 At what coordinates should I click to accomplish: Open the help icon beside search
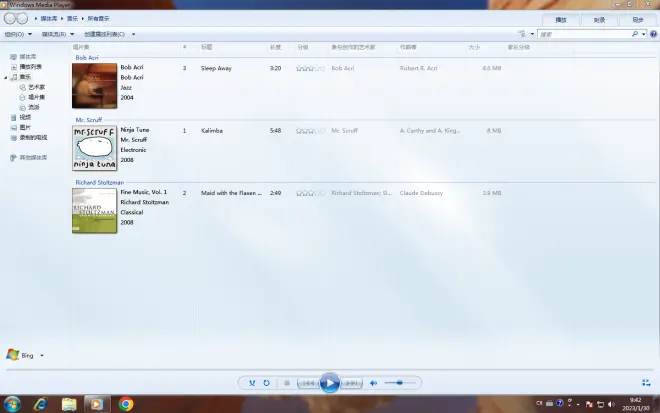(651, 34)
